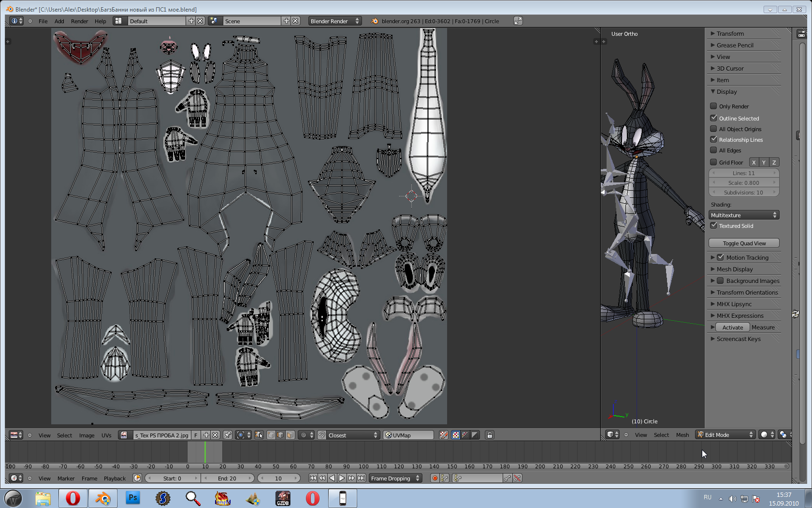Toggle the Motion Tracking checkbox
Viewport: 812px width, 508px height.
coord(720,257)
